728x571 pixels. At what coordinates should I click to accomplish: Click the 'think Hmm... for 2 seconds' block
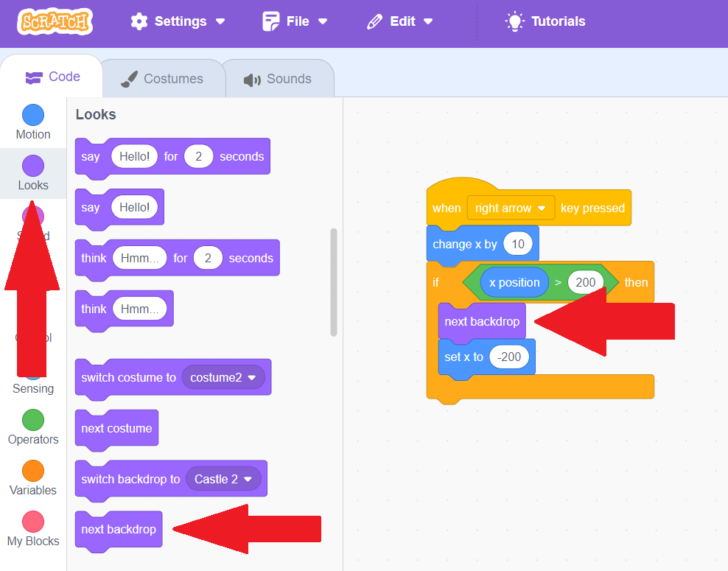tap(178, 259)
